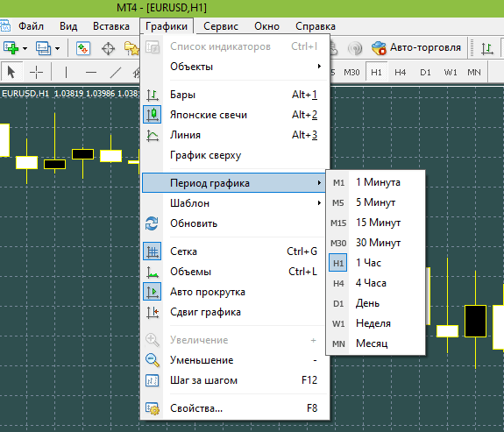Screen dimensions: 504x432
Task: Choose Уменьшение zoom out magnifier
Action: pyautogui.click(x=152, y=360)
